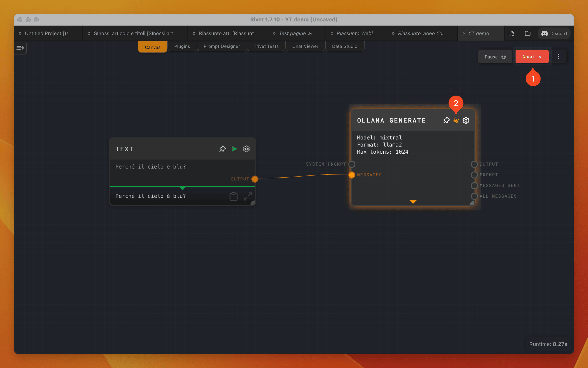The width and height of the screenshot is (588, 368).
Task: Click the "Format: llama2" line
Action: tap(379, 144)
